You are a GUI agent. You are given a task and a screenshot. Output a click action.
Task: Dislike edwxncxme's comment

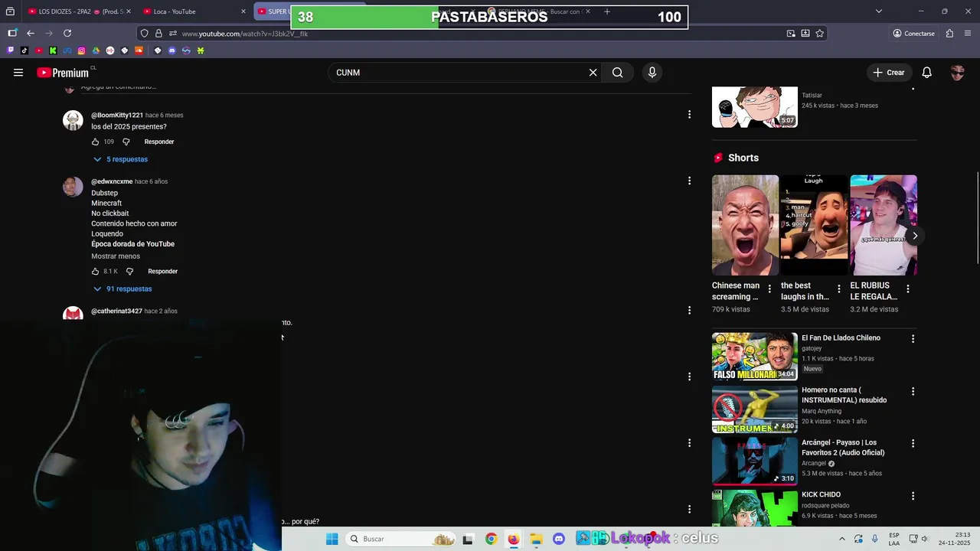click(129, 271)
